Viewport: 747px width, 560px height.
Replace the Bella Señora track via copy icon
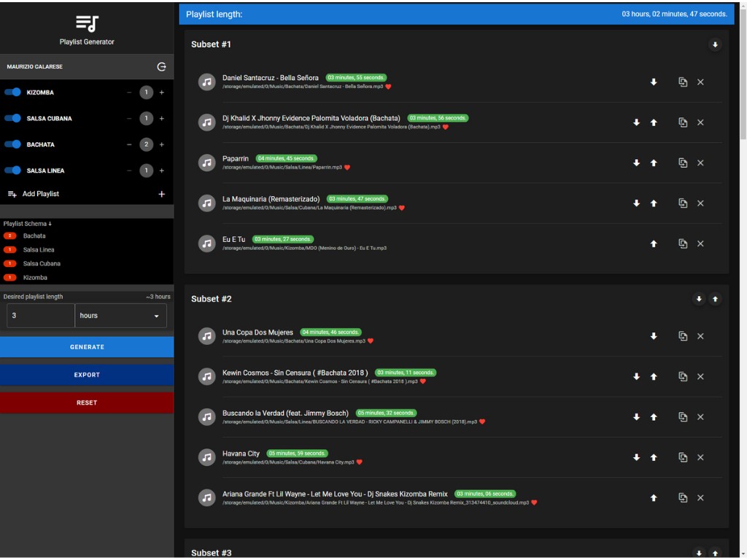click(683, 82)
